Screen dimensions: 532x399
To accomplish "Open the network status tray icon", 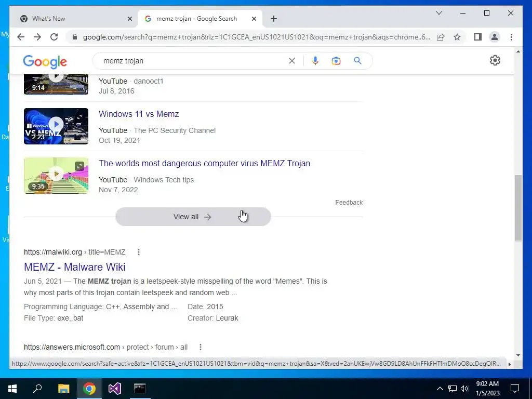I will click(x=453, y=389).
